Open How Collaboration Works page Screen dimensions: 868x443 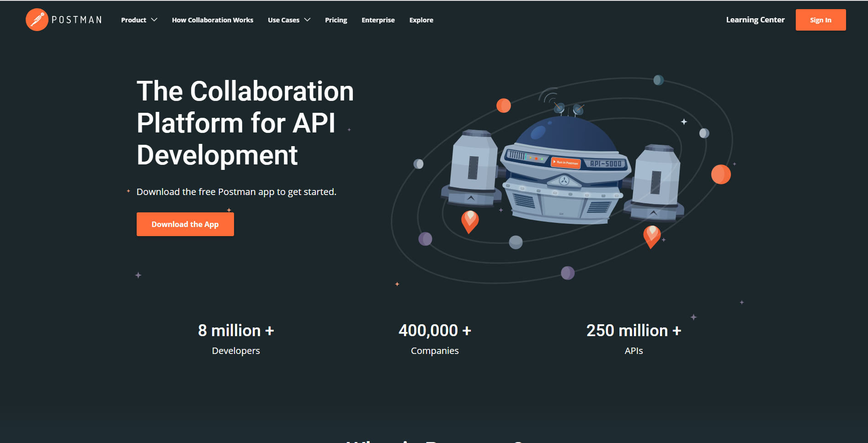pos(213,20)
